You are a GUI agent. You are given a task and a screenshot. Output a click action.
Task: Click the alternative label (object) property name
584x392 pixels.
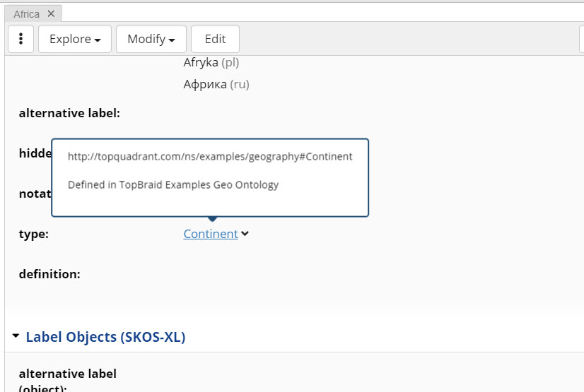coord(67,379)
